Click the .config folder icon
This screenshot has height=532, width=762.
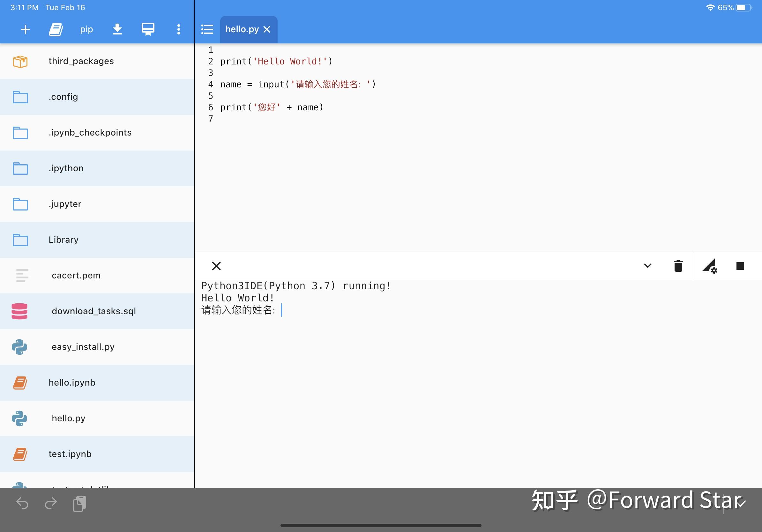pos(20,97)
